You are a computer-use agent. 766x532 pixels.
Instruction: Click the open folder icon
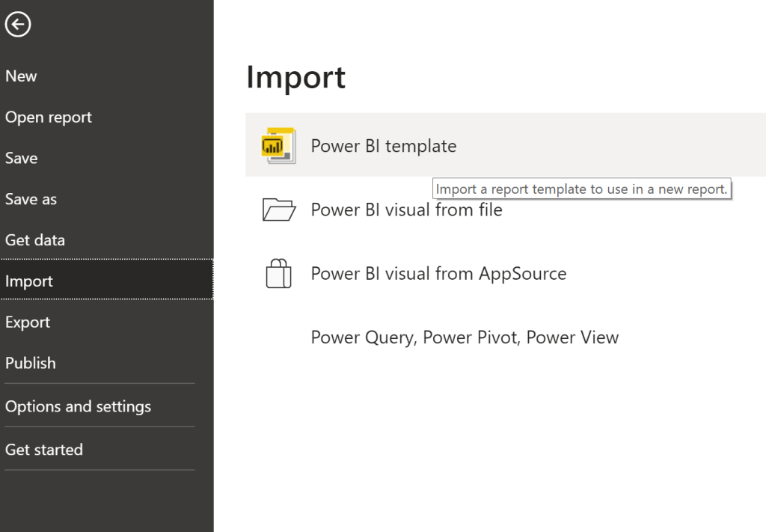point(279,210)
